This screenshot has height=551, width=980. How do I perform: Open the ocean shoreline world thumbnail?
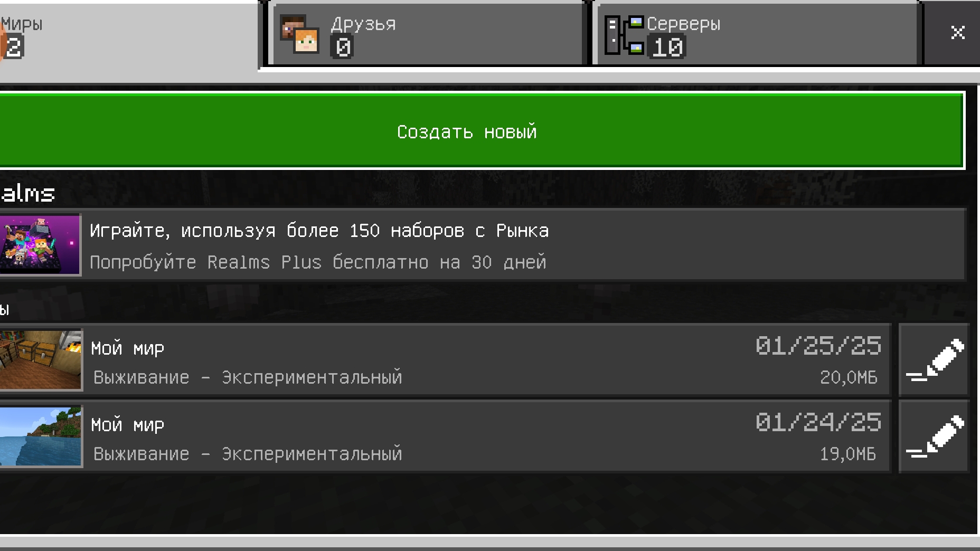41,436
